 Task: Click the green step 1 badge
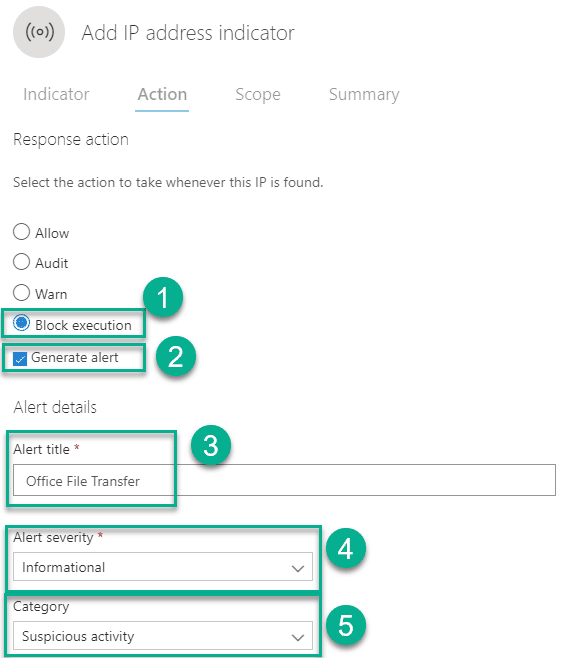click(163, 297)
